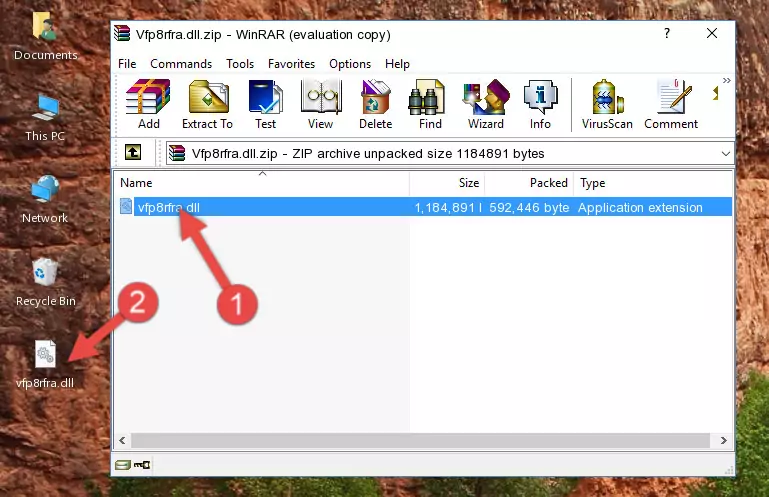Open the Comment tool
The height and width of the screenshot is (497, 769).
coord(671,105)
